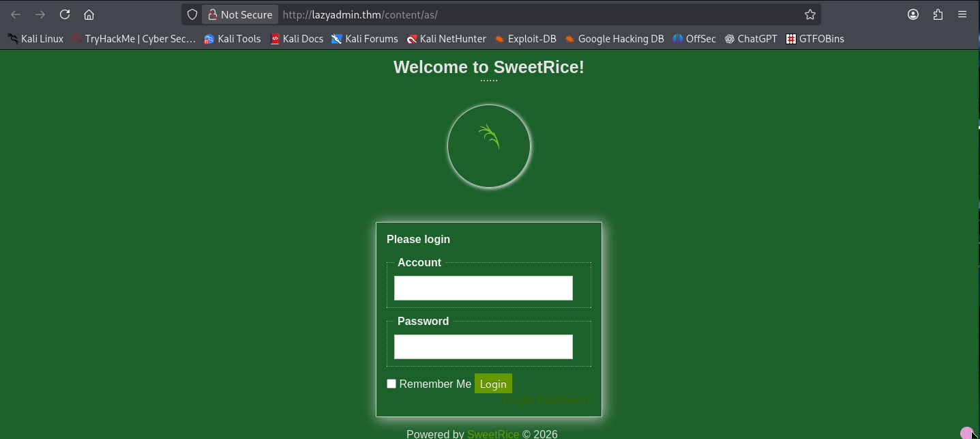Bookmark this page with the star icon
This screenshot has height=439, width=980.
(x=810, y=14)
